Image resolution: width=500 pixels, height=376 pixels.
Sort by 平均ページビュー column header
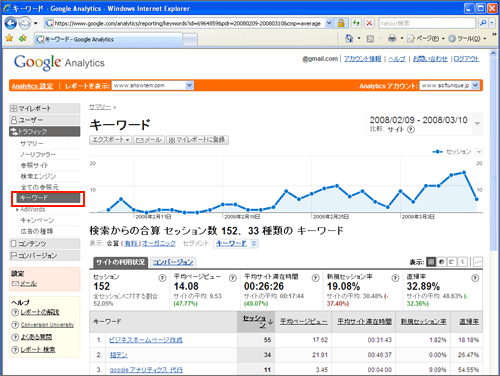pos(303,322)
